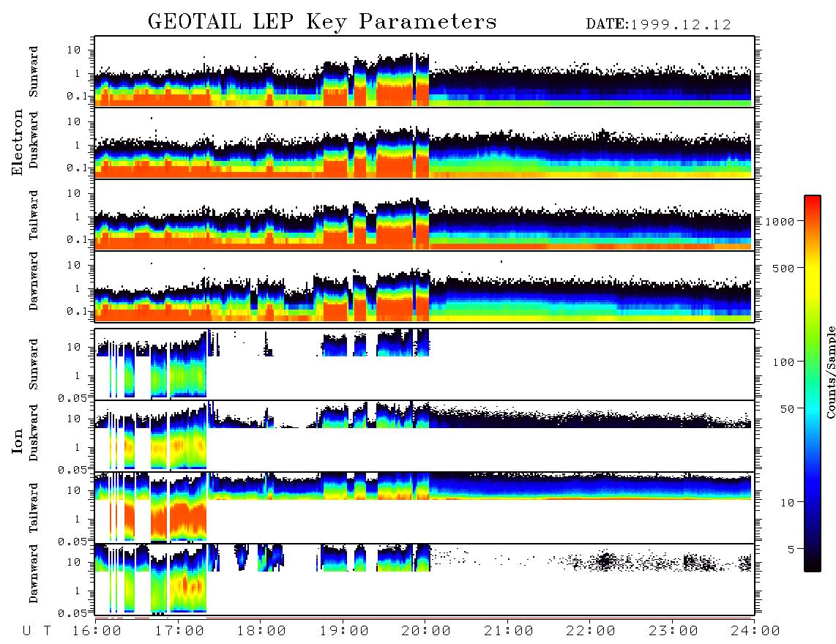Click the 'GEOTAIL LEP Key Parameters' title
Screen dimensions: 836x644
tap(322, 23)
